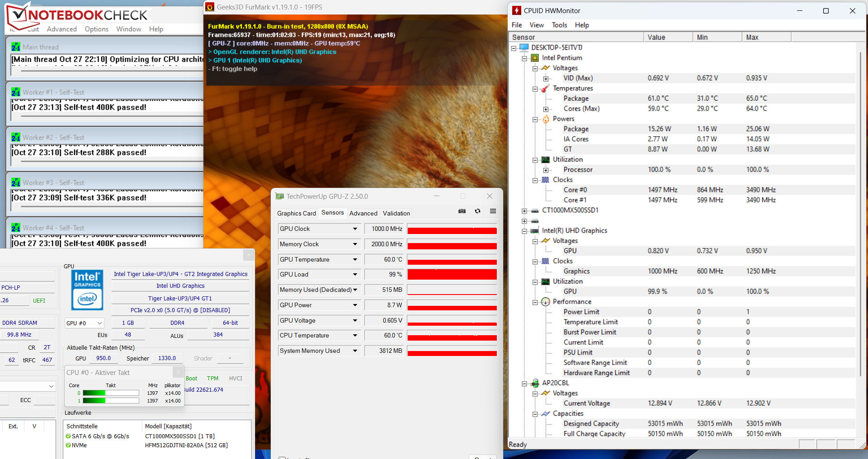The width and height of the screenshot is (868, 459).
Task: Click the GPU-Z screenshot camera icon
Action: 462,211
